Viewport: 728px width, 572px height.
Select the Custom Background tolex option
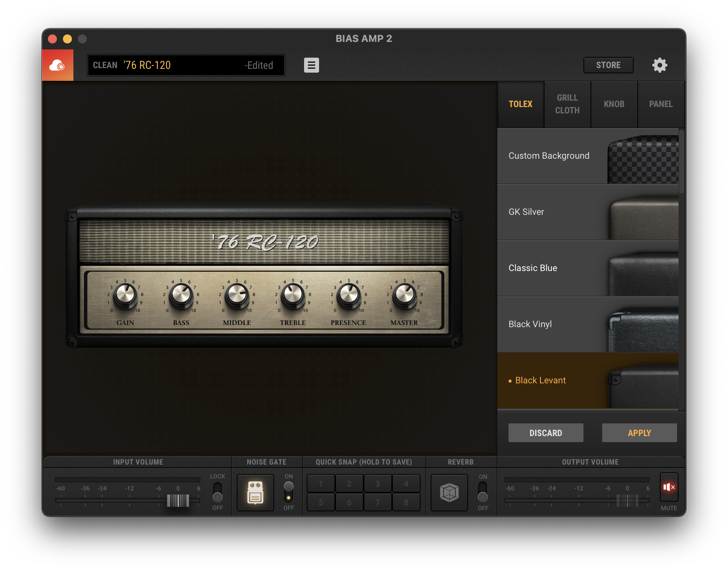[x=588, y=156]
